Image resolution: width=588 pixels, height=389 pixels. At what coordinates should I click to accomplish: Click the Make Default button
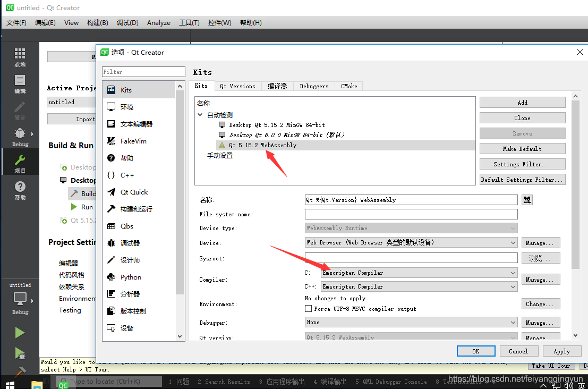click(522, 149)
